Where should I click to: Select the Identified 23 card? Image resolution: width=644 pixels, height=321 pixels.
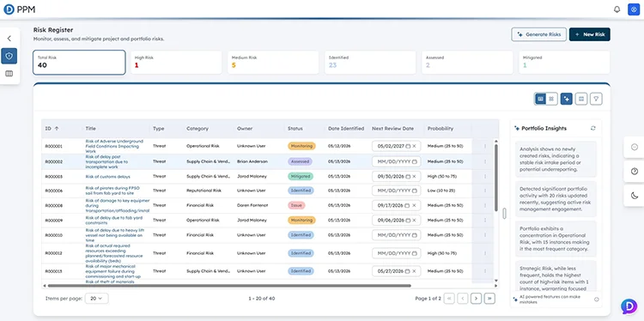(370, 63)
